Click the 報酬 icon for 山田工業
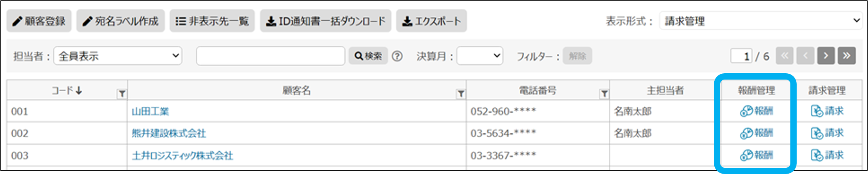 point(756,111)
